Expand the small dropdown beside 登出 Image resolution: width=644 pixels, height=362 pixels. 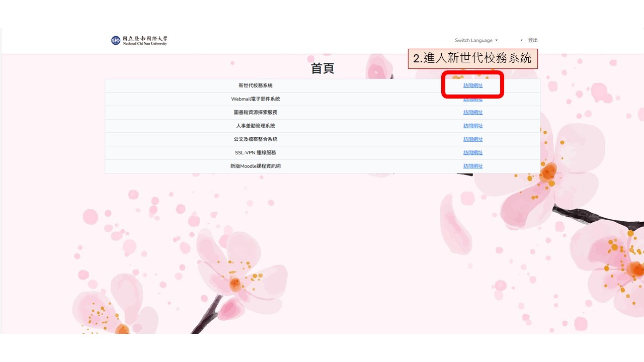(521, 40)
